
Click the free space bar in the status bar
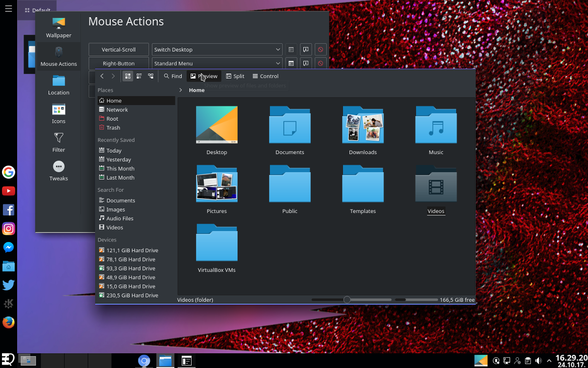pyautogui.click(x=416, y=299)
